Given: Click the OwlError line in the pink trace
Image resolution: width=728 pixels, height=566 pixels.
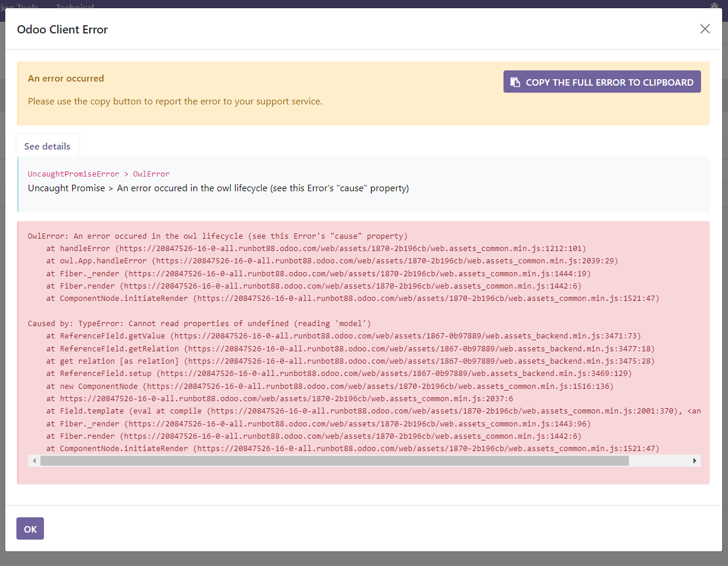Looking at the screenshot, I should pos(217,236).
